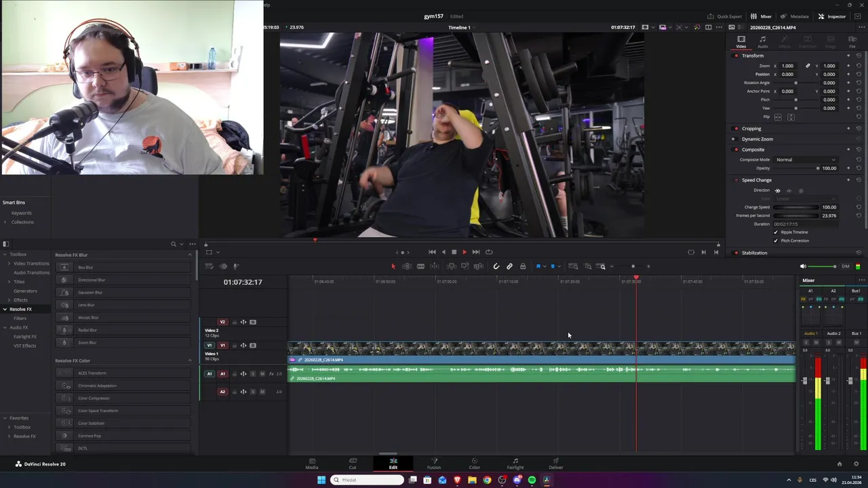
Task: Add a keyframe to Opacity
Action: 848,168
